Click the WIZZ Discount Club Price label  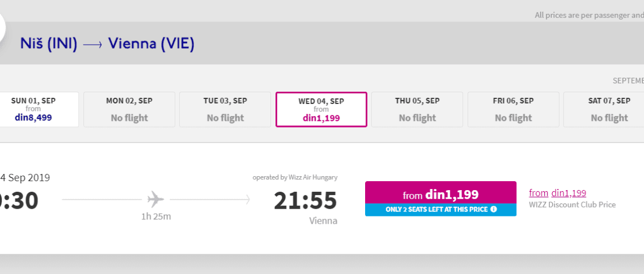pyautogui.click(x=572, y=204)
